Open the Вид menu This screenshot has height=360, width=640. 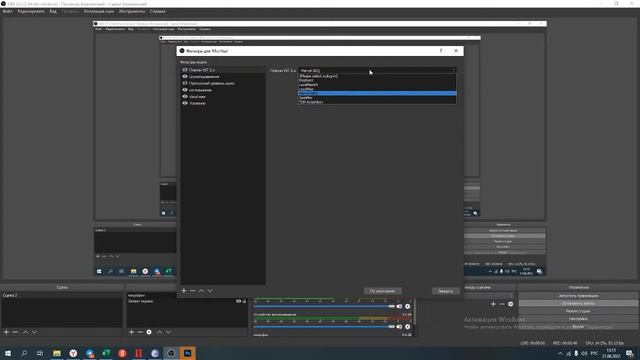(53, 11)
